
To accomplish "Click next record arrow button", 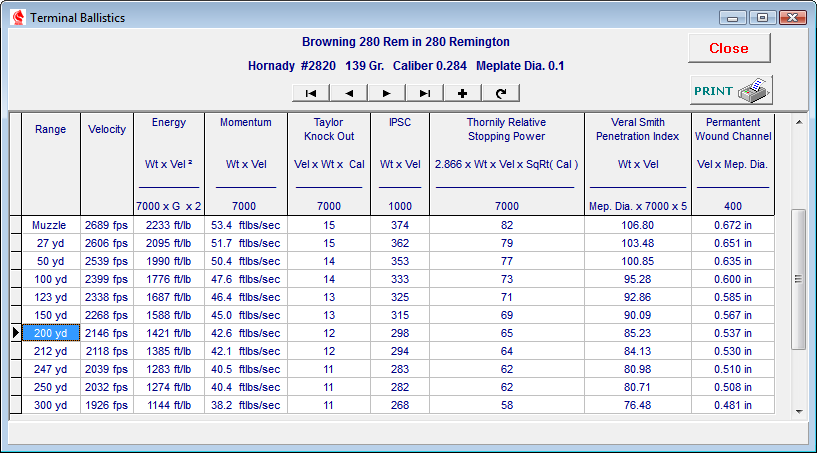I will [386, 93].
